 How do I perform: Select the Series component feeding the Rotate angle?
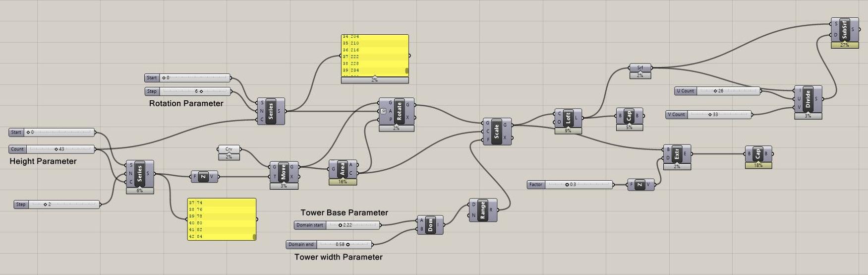(271, 111)
